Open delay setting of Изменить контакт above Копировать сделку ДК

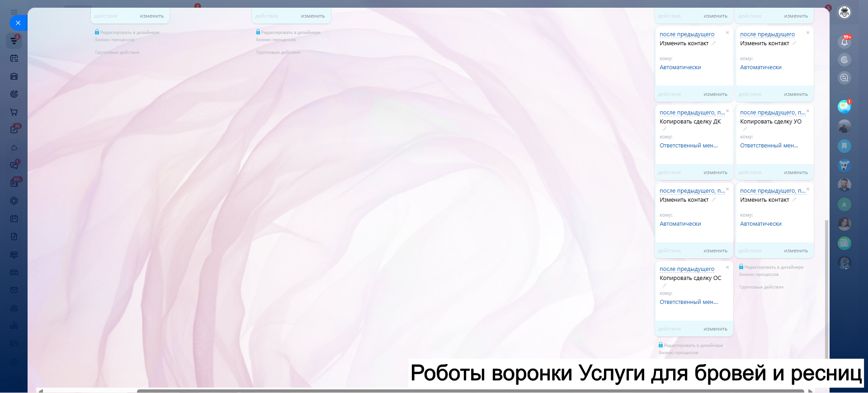pyautogui.click(x=687, y=34)
